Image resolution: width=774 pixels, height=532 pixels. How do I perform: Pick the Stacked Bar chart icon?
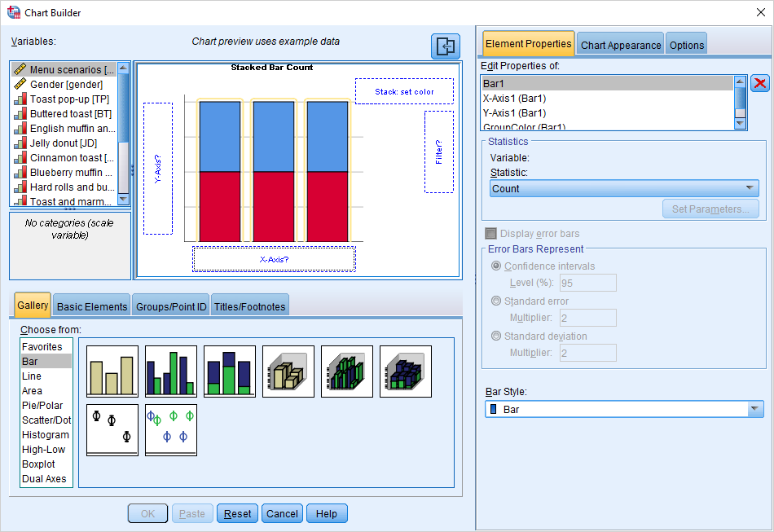(230, 372)
